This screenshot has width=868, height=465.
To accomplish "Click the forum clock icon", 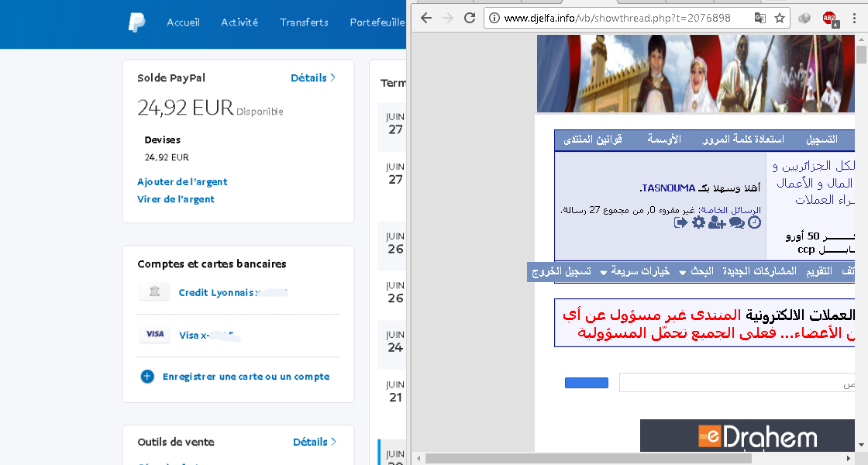I will pos(755,222).
